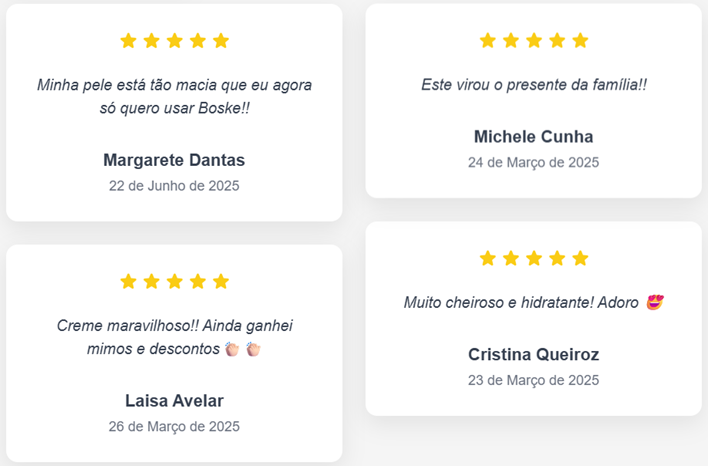Click last star in Cristina Queiroz review
This screenshot has height=466, width=708.
580,258
